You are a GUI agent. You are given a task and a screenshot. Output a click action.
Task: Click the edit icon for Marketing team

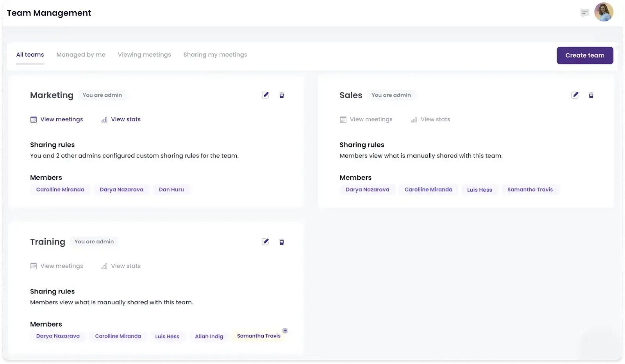coord(265,95)
